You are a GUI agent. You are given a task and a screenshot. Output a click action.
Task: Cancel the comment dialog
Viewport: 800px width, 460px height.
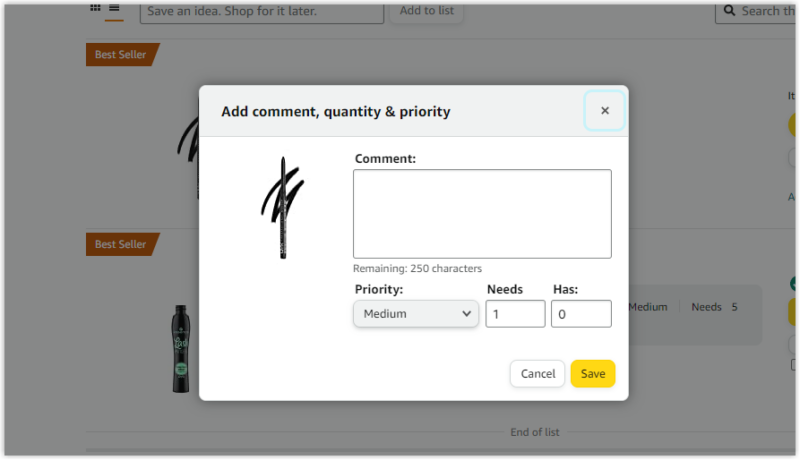click(x=537, y=374)
